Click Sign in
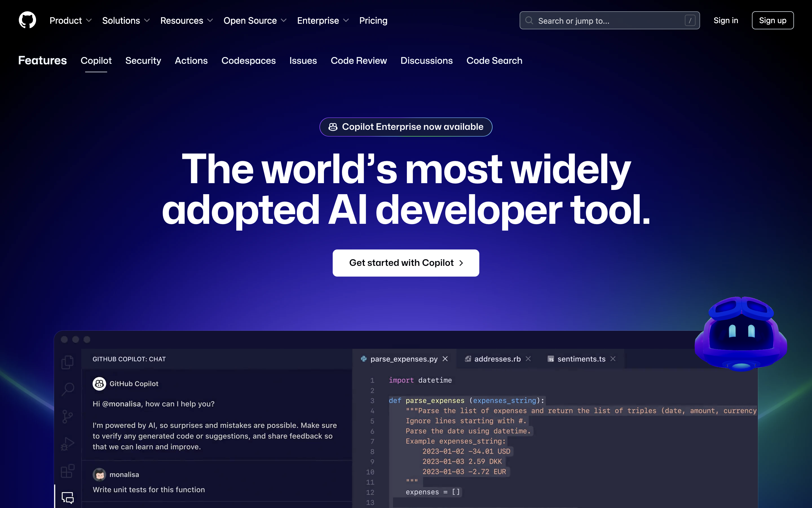 pos(726,21)
